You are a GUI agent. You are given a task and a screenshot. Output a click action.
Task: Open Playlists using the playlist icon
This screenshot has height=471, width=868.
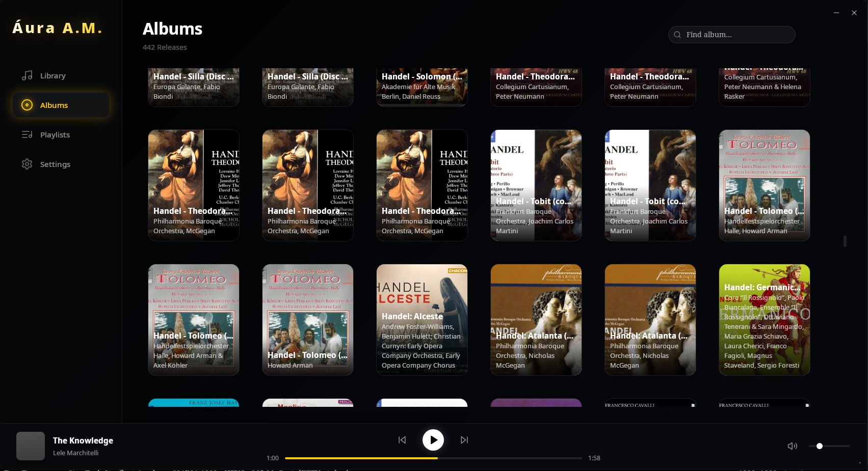click(27, 134)
